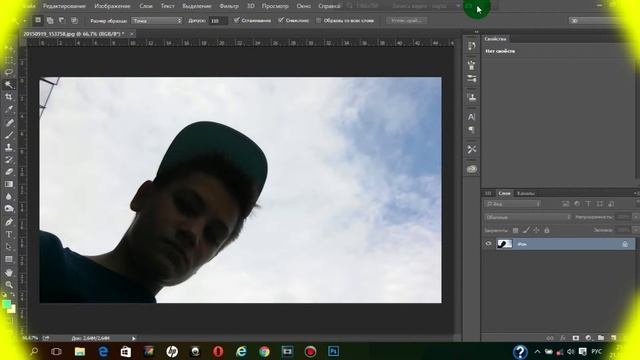Show hidden system tray icons
The height and width of the screenshot is (360, 640).
tap(537, 352)
